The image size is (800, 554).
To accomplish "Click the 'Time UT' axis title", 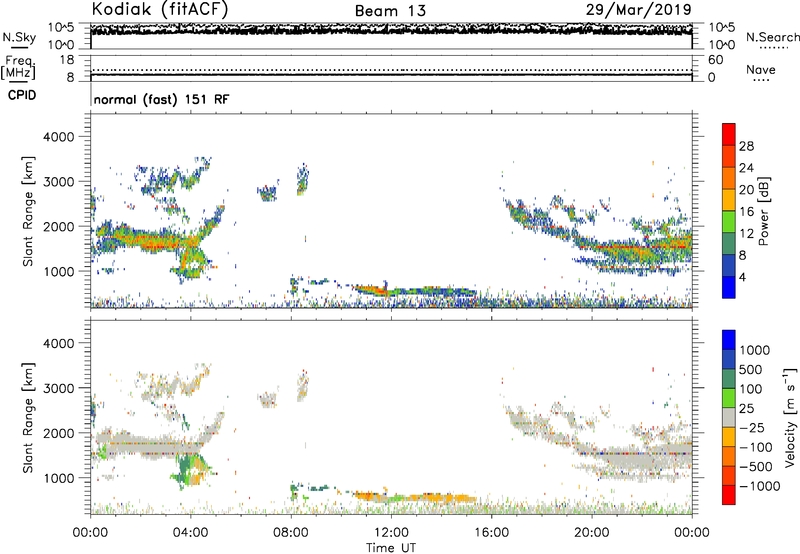I will coord(391,548).
